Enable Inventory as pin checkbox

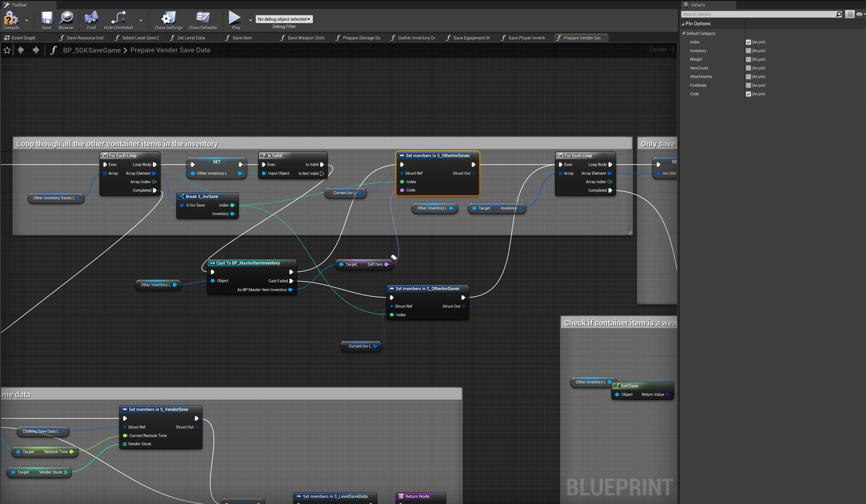(x=748, y=51)
